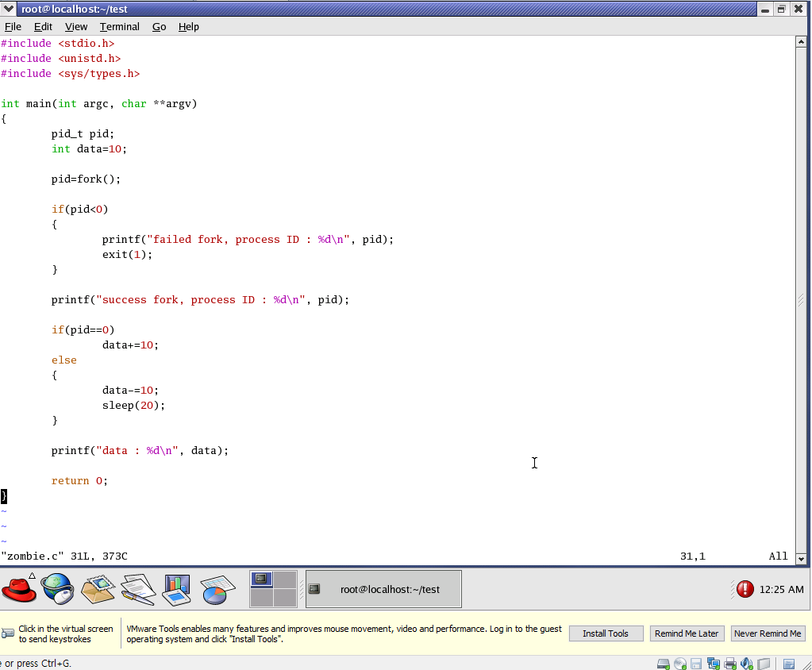Click the Never Remind Me button

(768, 633)
